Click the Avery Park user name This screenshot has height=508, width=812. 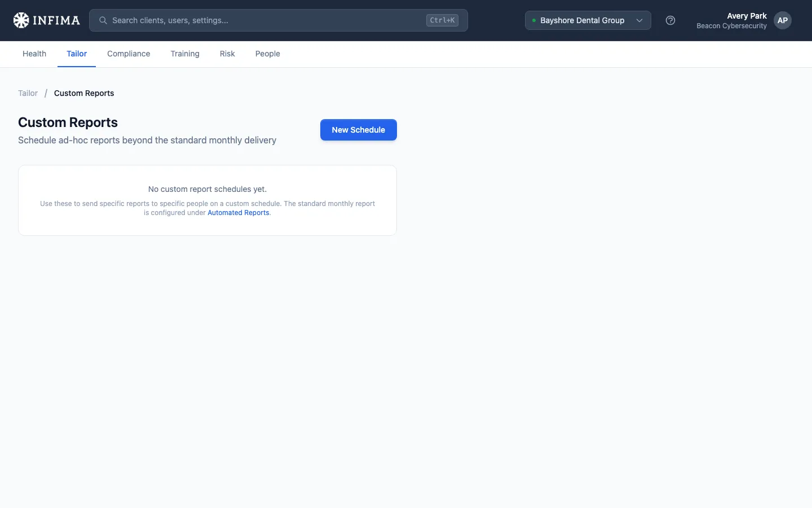tap(747, 16)
